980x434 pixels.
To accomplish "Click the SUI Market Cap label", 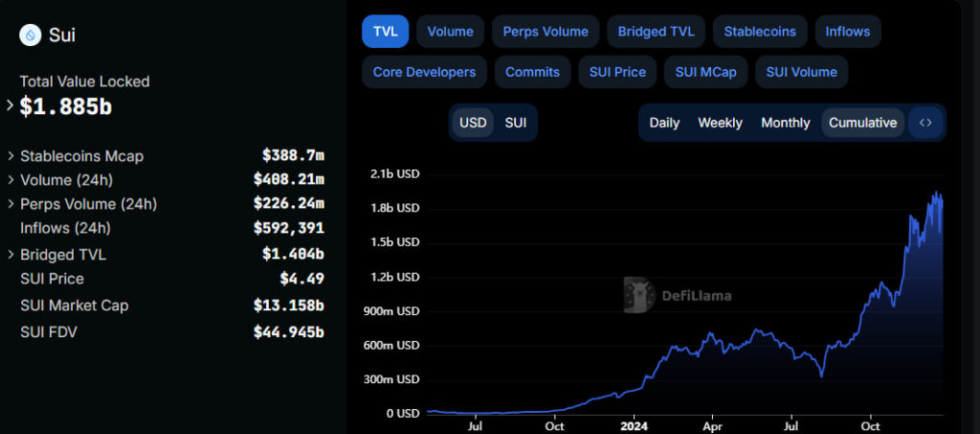I will coord(75,306).
